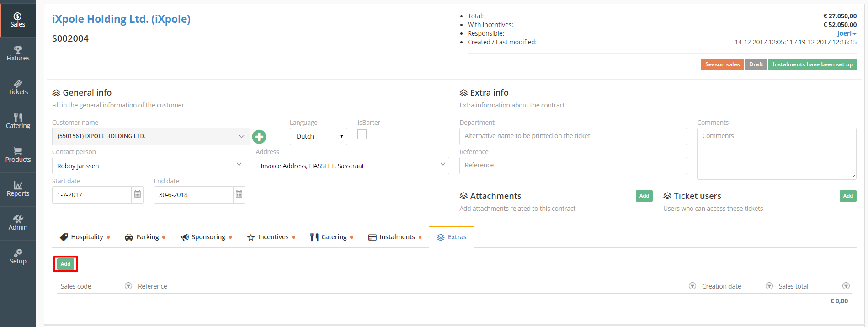The width and height of the screenshot is (868, 327).
Task: Click into the Reference input field
Action: [573, 166]
